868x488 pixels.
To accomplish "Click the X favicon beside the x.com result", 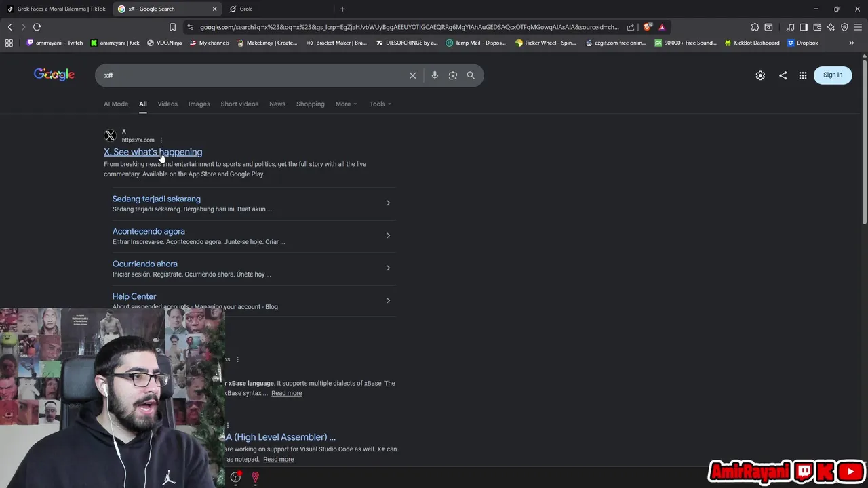I will point(111,136).
